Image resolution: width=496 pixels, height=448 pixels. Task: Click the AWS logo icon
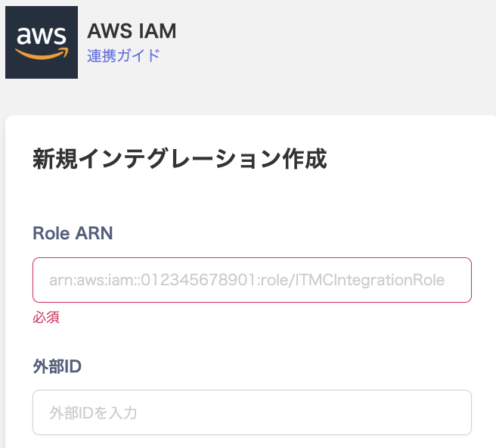click(x=42, y=42)
